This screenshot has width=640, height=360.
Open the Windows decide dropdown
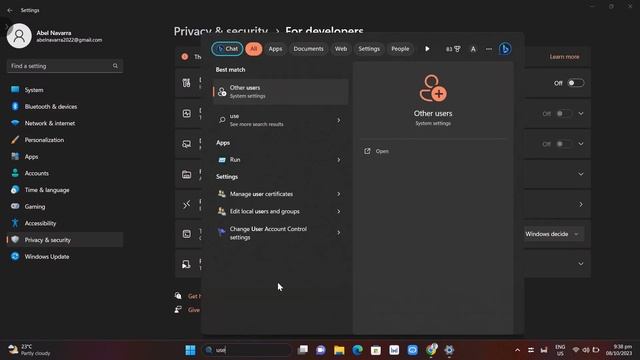click(552, 234)
